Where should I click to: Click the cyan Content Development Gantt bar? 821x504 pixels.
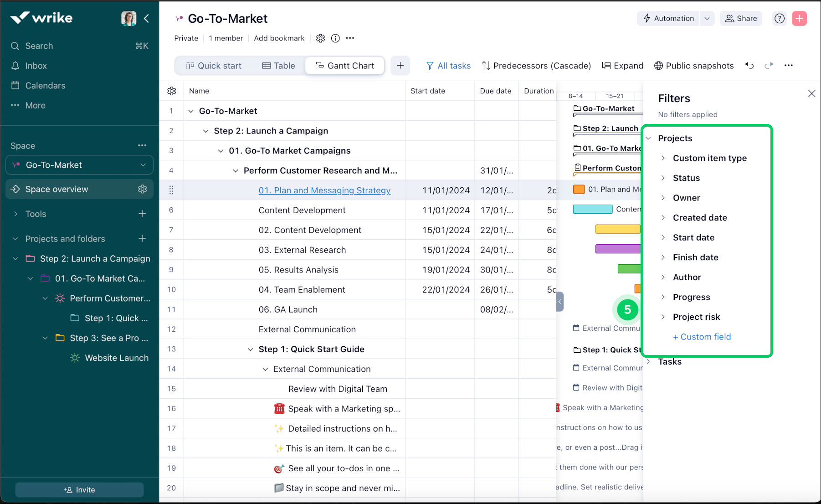tap(592, 210)
